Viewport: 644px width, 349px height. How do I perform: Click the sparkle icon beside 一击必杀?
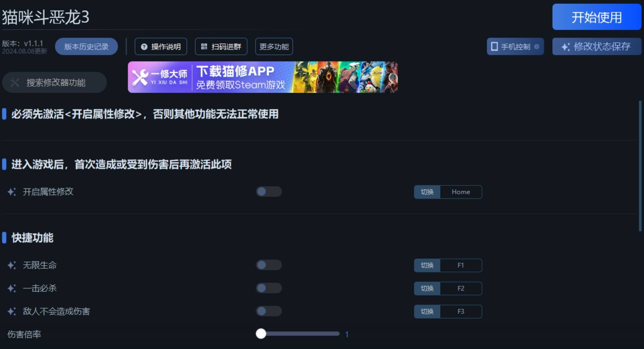click(12, 288)
